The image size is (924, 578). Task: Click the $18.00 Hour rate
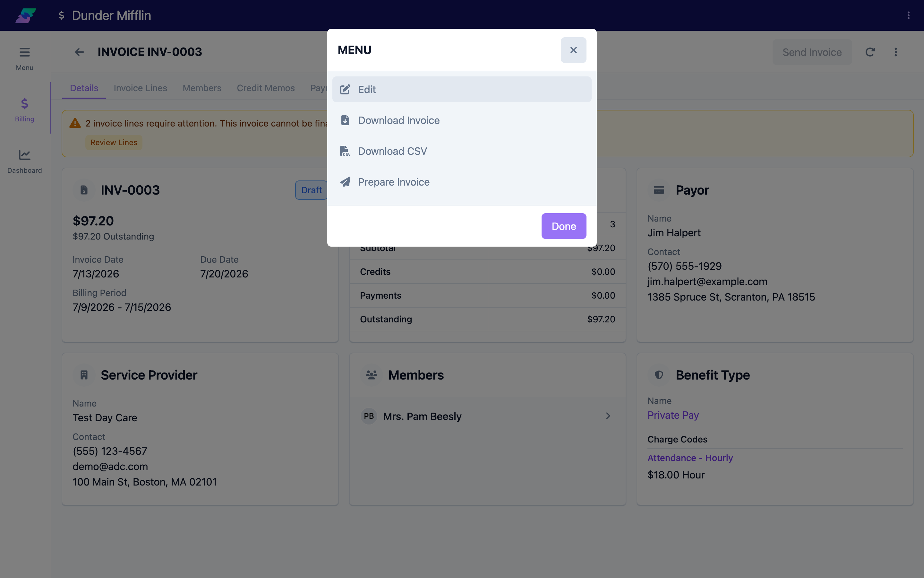[x=676, y=475]
